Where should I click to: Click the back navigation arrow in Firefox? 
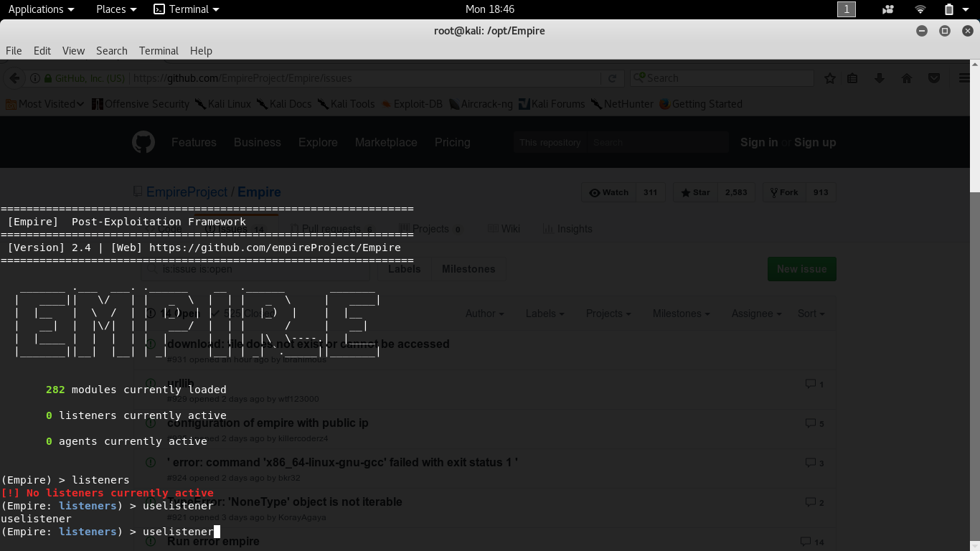tap(14, 77)
